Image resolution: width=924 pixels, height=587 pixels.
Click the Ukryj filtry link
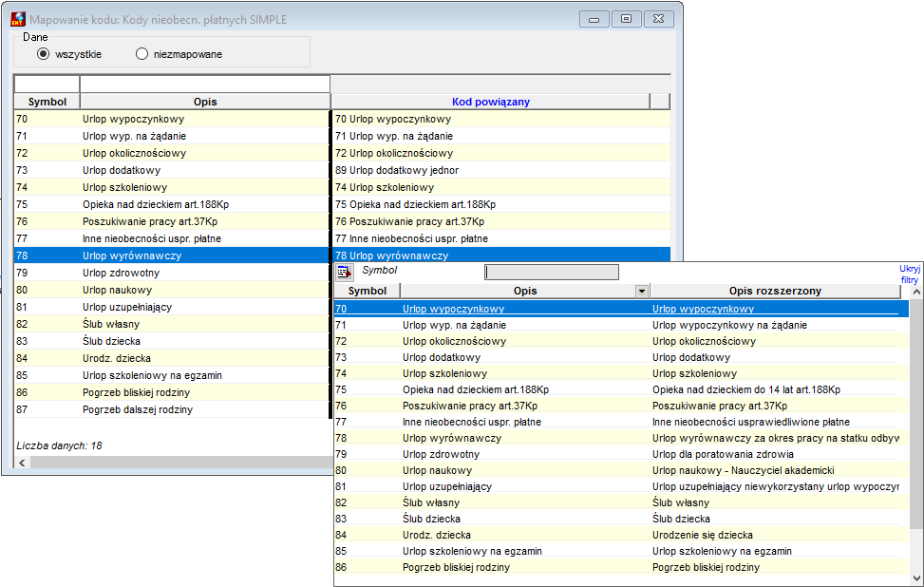(x=909, y=275)
